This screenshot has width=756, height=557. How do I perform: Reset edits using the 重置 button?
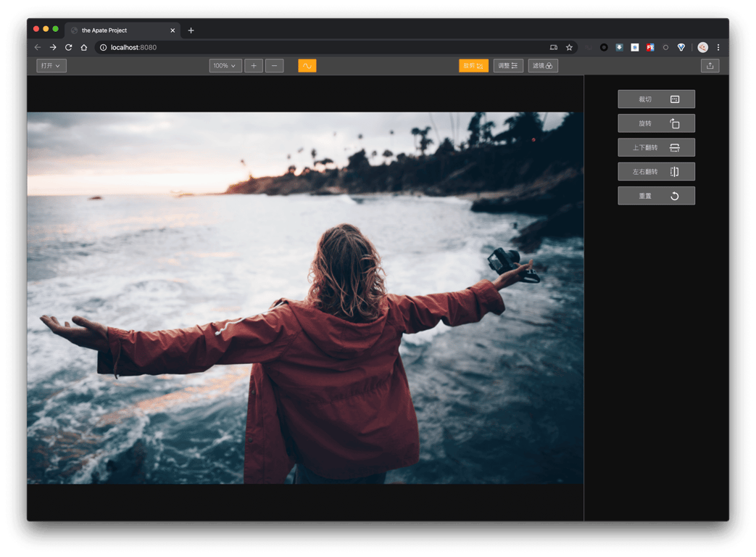tap(656, 196)
